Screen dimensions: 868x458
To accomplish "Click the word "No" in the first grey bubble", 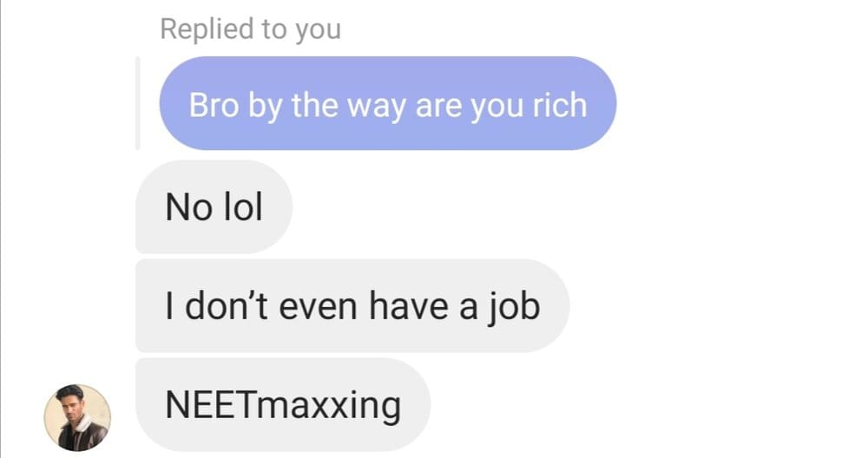I will [x=188, y=206].
